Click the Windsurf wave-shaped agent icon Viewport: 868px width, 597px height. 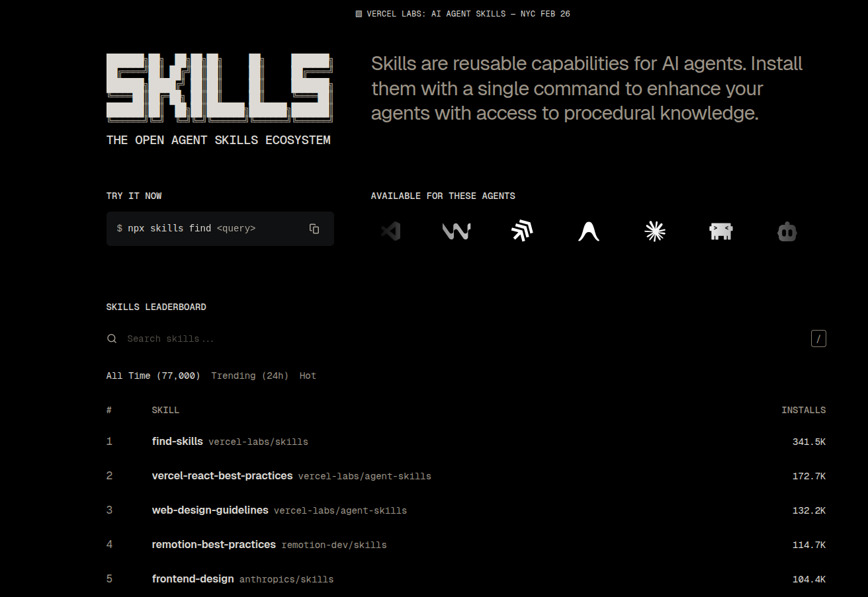(456, 231)
